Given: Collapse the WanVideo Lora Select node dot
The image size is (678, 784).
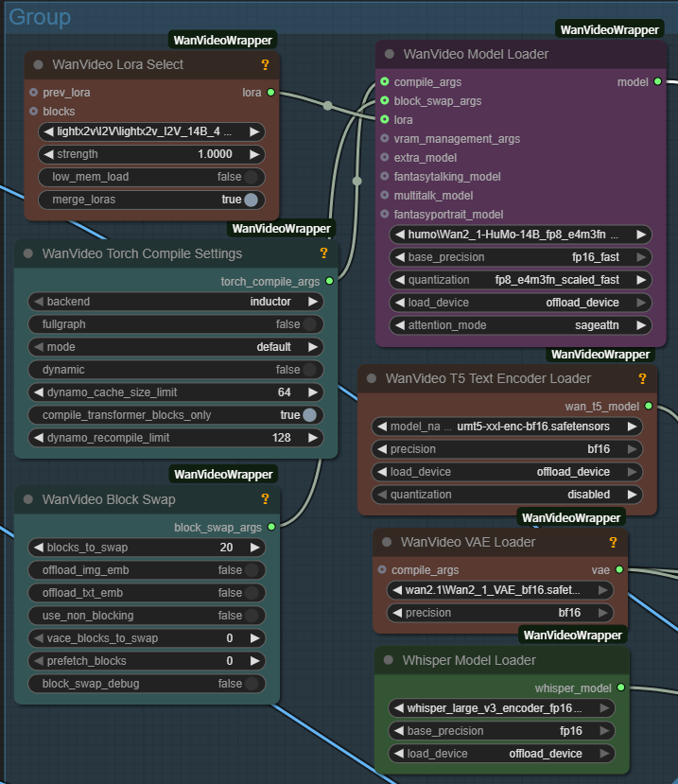Looking at the screenshot, I should 38,64.
